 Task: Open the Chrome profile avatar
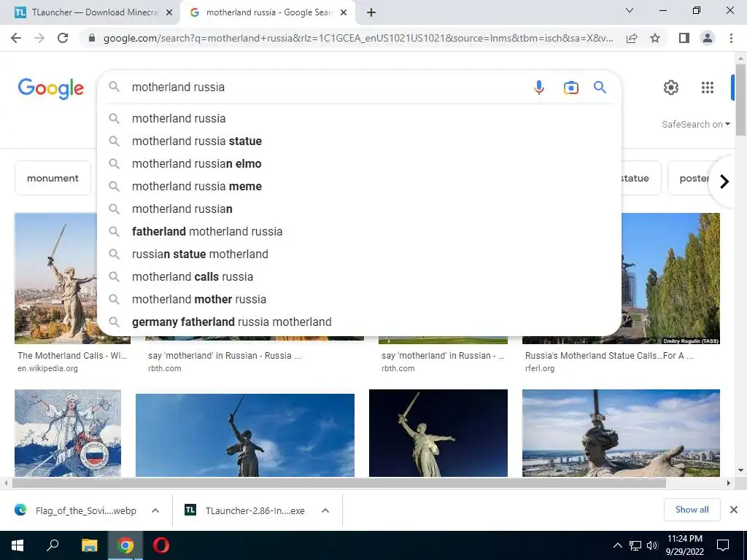coord(708,38)
